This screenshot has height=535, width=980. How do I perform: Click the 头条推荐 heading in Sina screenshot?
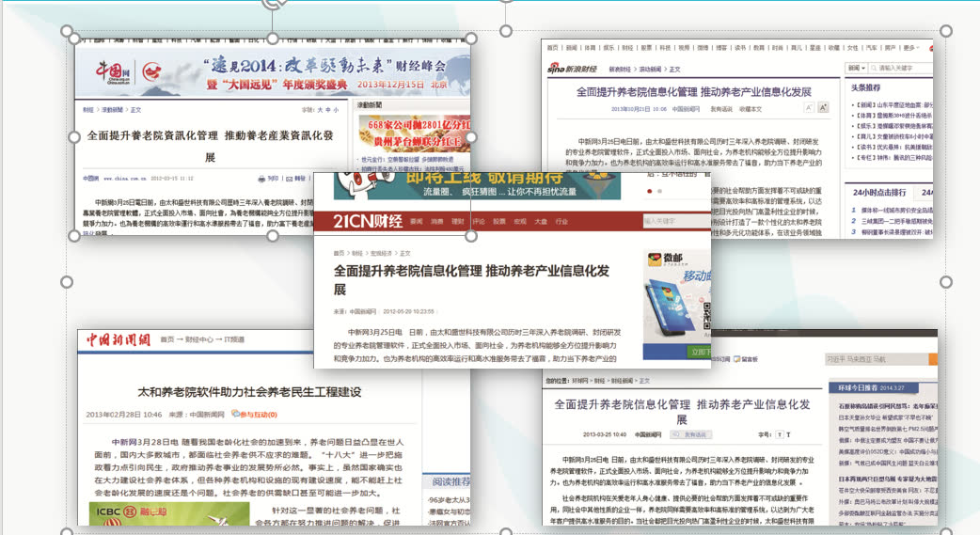[865, 87]
